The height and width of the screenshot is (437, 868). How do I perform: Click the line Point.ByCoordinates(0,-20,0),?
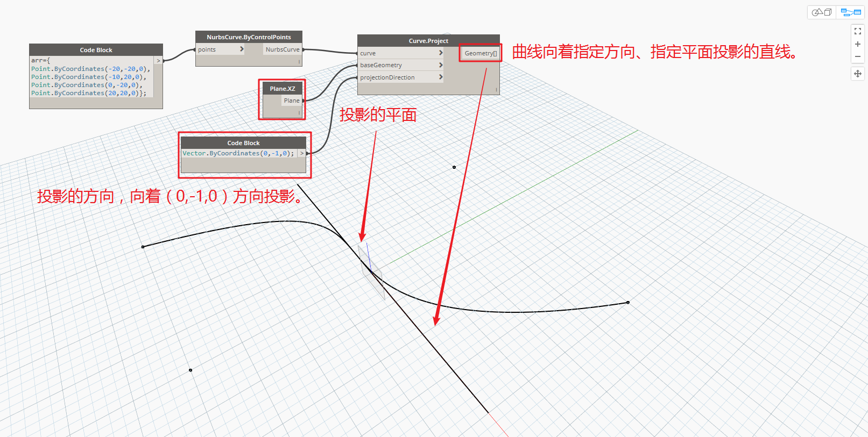pos(87,85)
